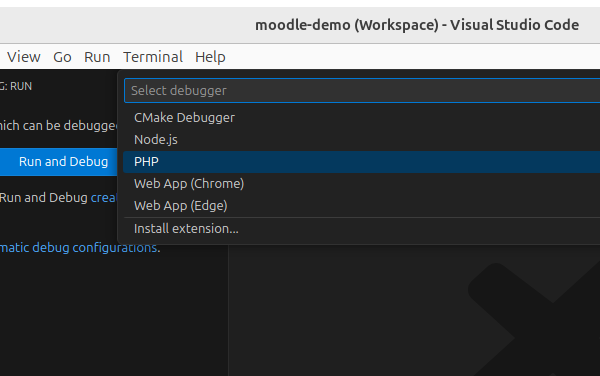Click the blue Run and Debug button

[x=59, y=162]
